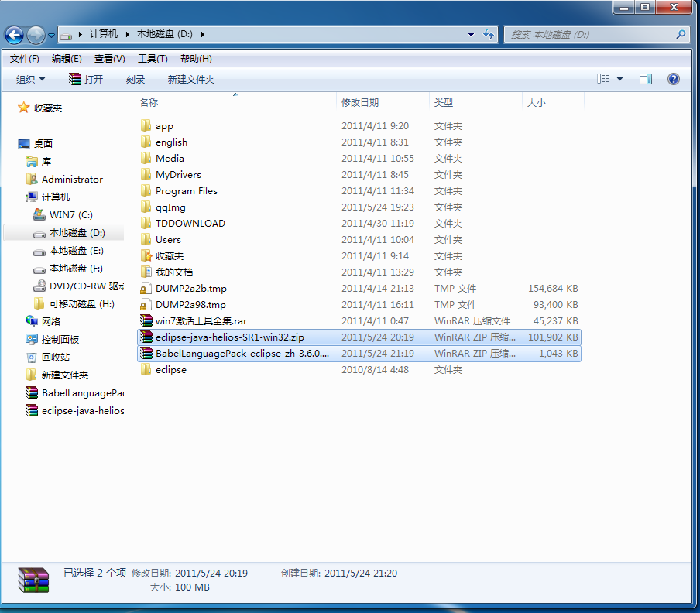Open Administrator in the navigation pane
Viewport: 700px width, 613px height.
(x=65, y=179)
